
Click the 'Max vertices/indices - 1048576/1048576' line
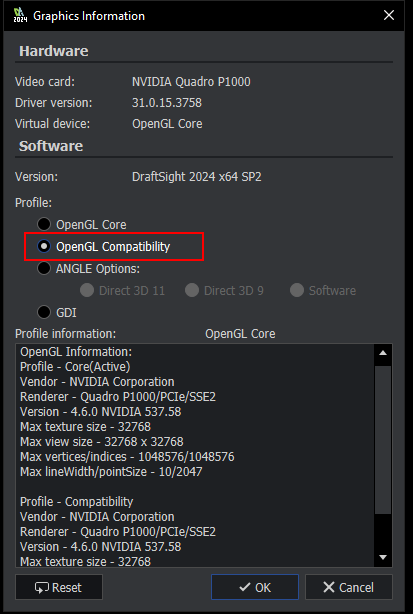click(127, 457)
